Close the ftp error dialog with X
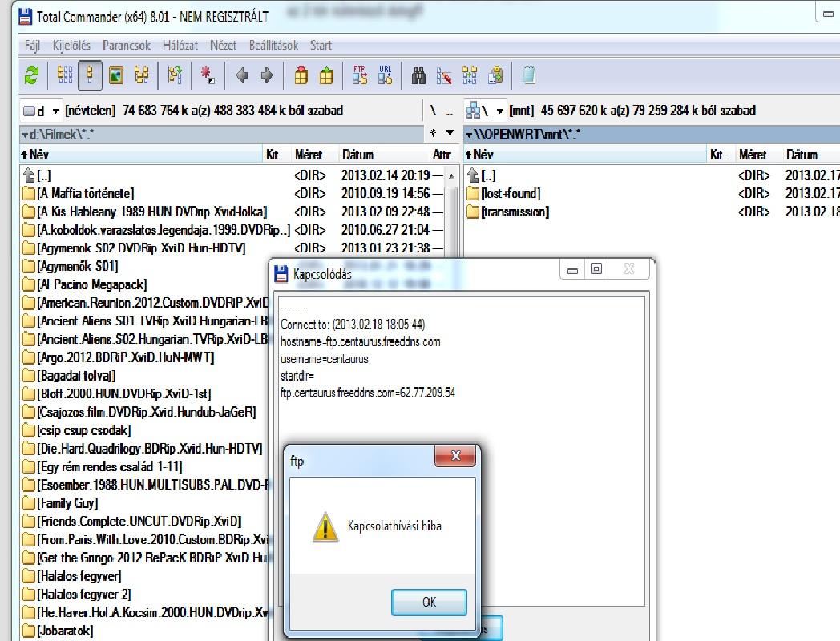This screenshot has width=840, height=641. (456, 456)
